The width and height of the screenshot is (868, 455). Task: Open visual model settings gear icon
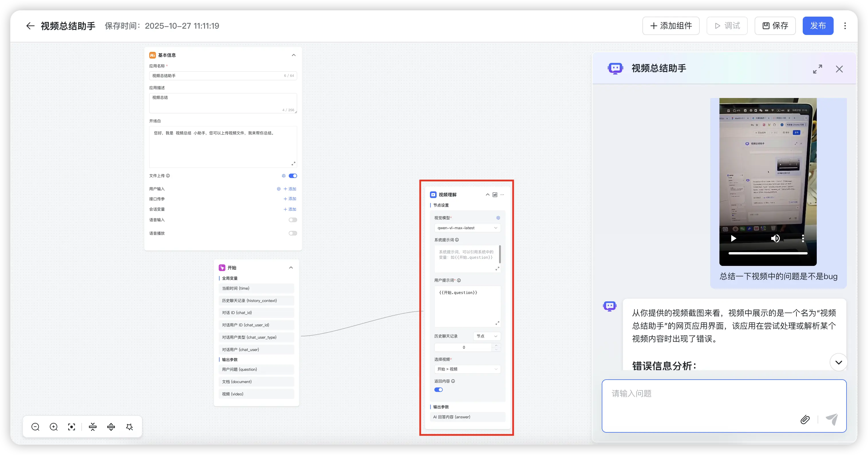(x=498, y=218)
